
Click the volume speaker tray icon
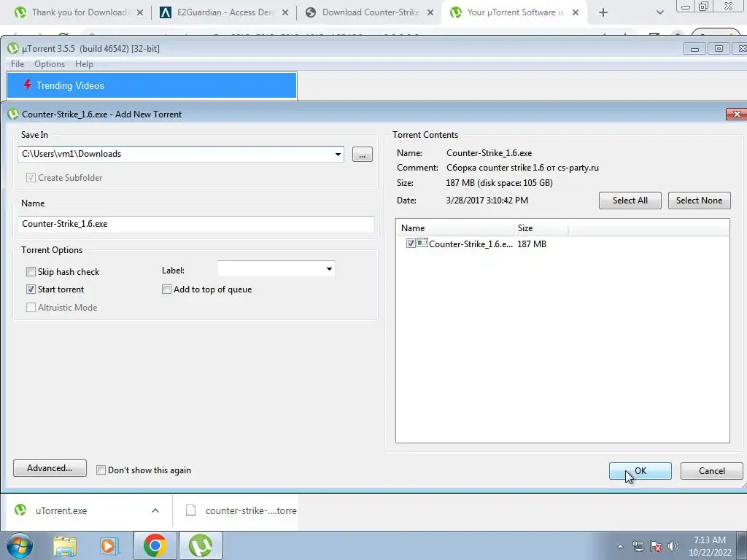click(x=673, y=546)
